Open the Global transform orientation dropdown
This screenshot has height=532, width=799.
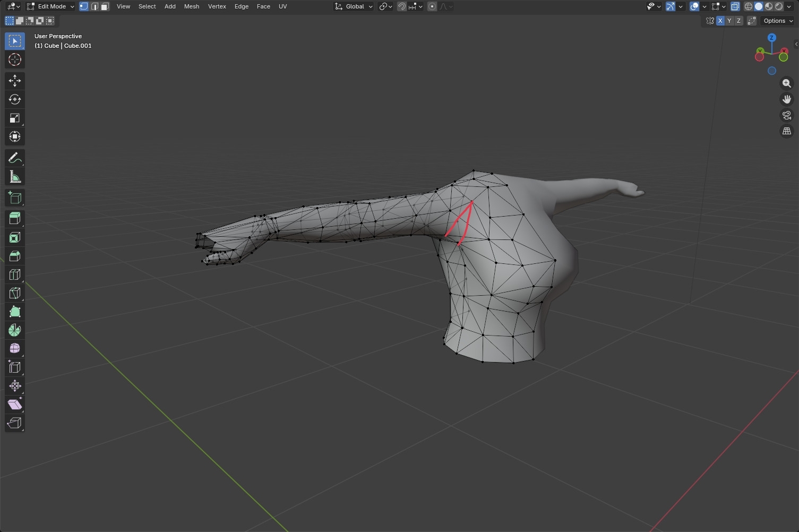pos(354,6)
